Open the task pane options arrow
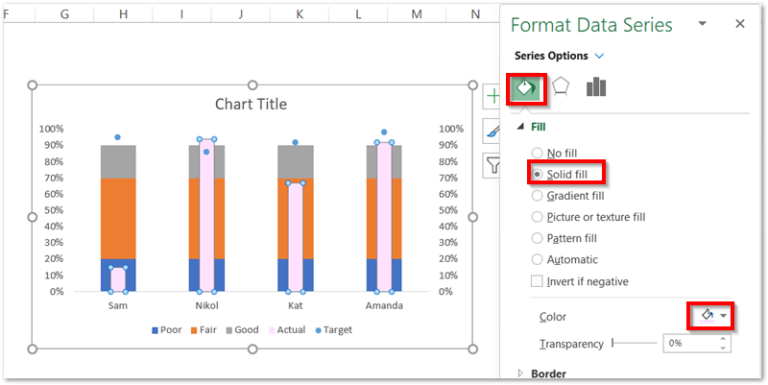The width and height of the screenshot is (768, 385). tap(702, 24)
